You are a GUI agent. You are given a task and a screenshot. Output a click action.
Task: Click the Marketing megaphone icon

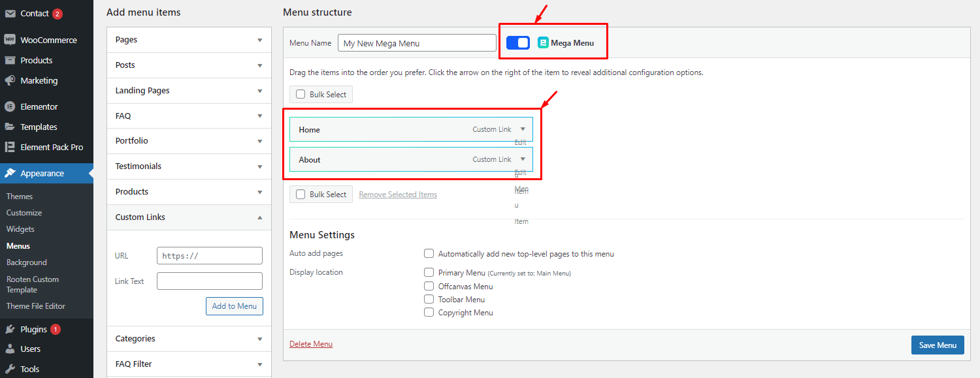(10, 80)
